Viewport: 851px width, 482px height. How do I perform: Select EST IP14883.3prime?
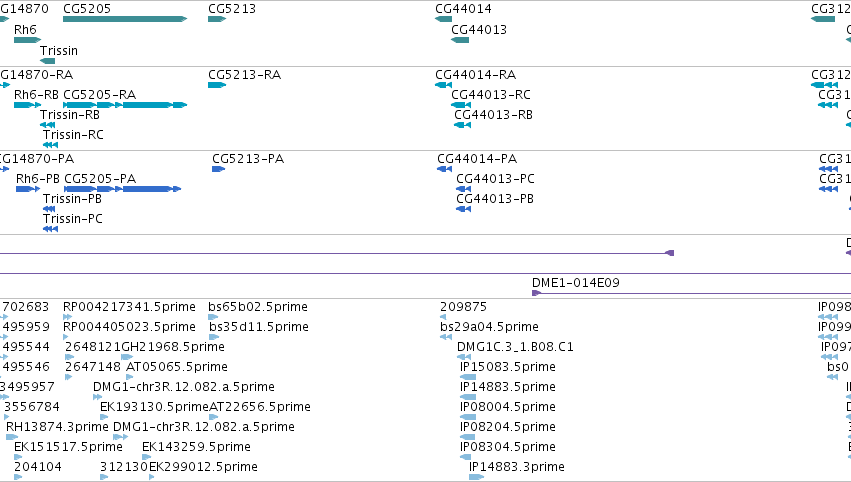coord(517,467)
